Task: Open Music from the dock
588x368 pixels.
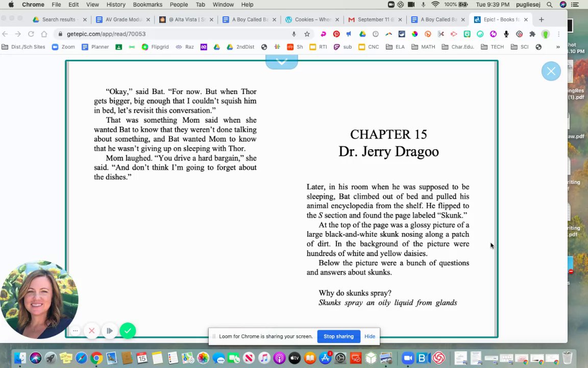Action: pyautogui.click(x=264, y=358)
